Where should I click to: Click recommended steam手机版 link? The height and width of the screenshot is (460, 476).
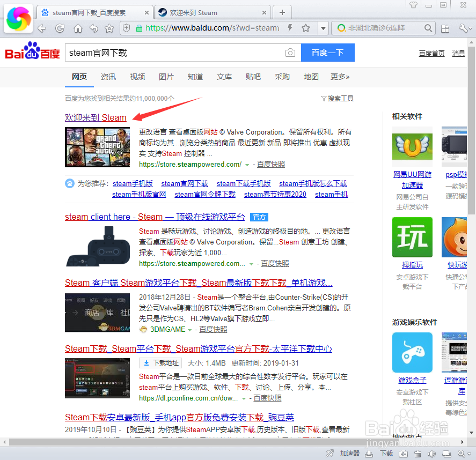coord(133,184)
